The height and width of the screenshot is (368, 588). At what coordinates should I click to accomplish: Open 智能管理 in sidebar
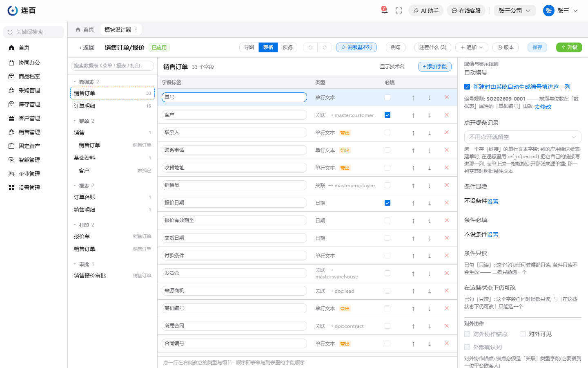click(34, 160)
